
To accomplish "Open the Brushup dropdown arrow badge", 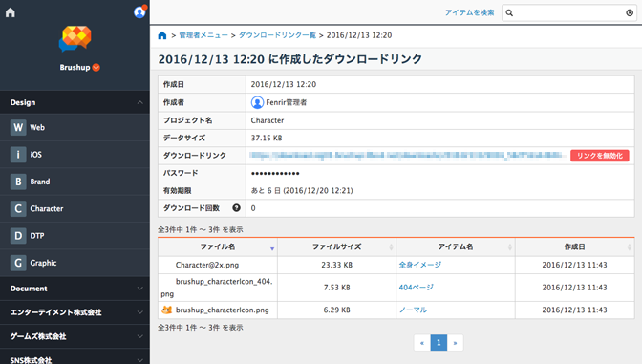I will point(96,68).
